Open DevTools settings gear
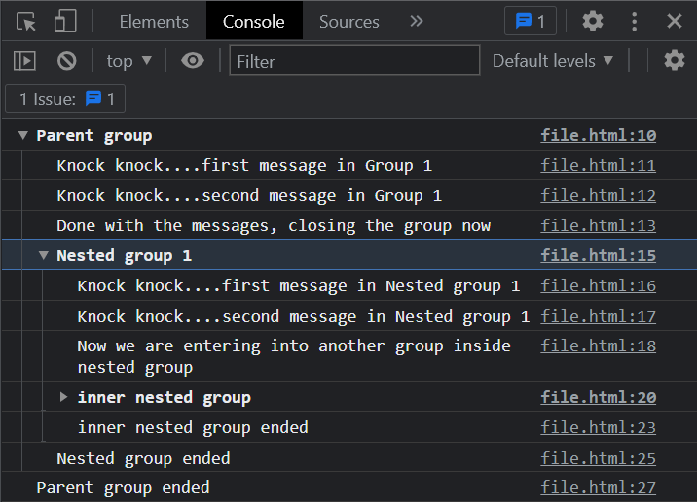The height and width of the screenshot is (503, 698). [x=593, y=21]
